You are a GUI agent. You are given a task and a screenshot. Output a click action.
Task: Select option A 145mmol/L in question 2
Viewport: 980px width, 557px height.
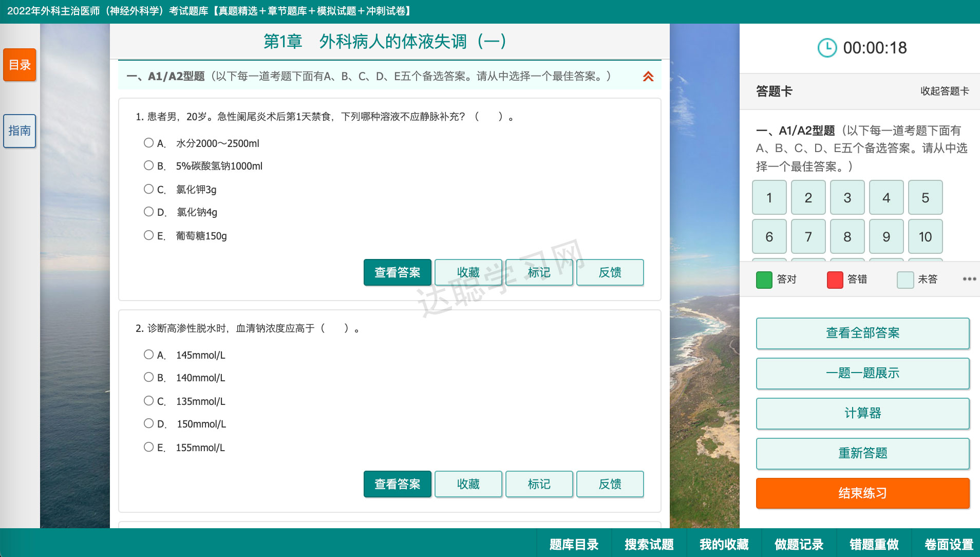[149, 355]
